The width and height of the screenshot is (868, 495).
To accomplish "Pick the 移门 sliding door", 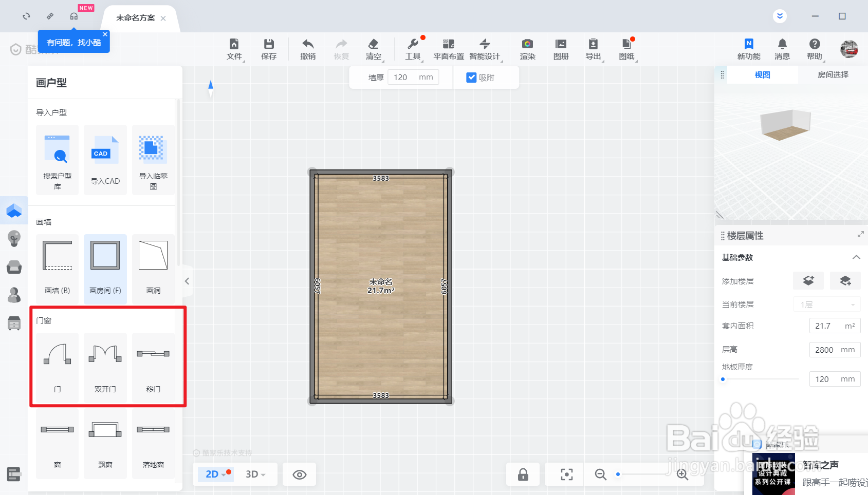I will [x=153, y=367].
